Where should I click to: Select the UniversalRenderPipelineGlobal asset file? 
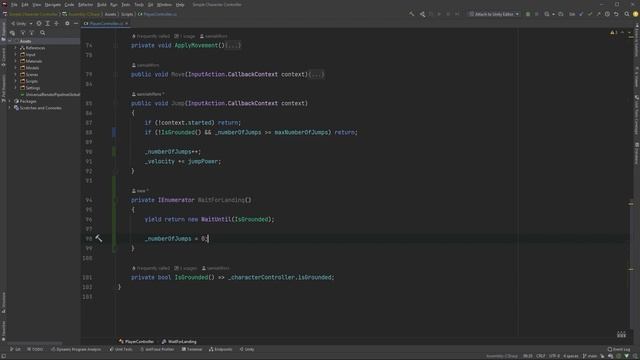(x=50, y=95)
